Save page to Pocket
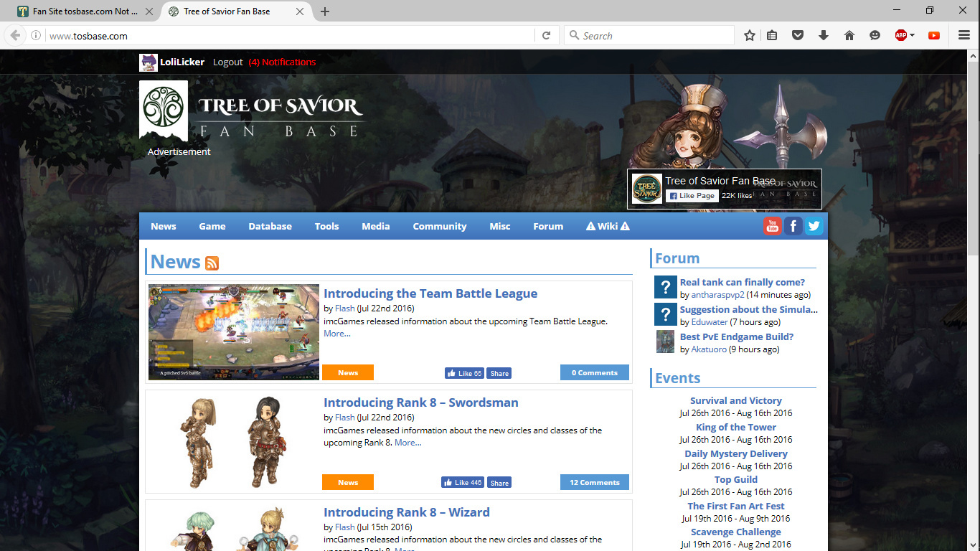The image size is (980, 551). (798, 35)
